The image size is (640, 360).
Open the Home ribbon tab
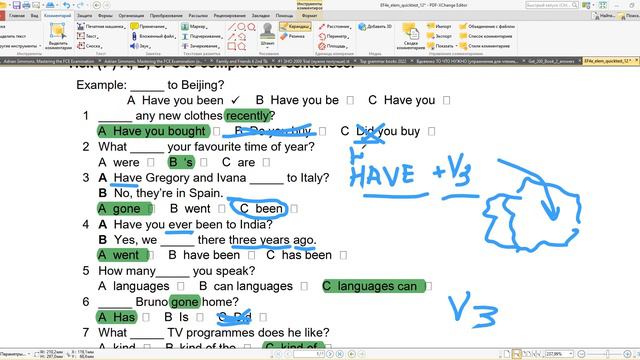tap(17, 16)
